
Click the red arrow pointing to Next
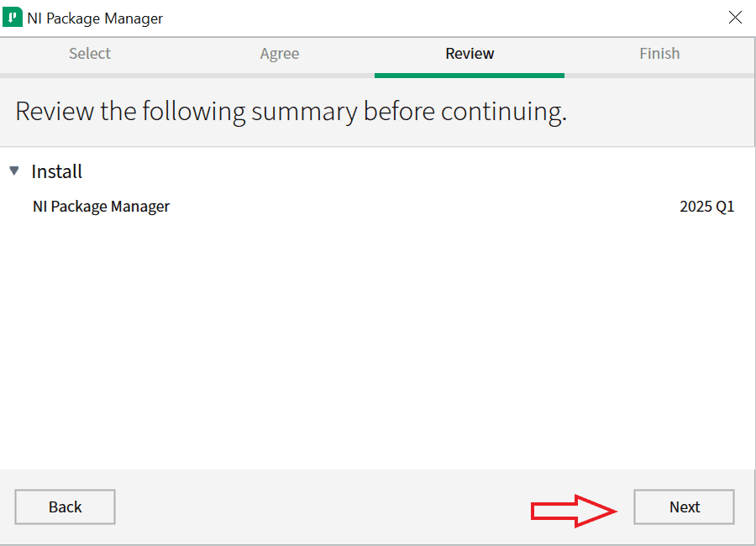[x=575, y=508]
